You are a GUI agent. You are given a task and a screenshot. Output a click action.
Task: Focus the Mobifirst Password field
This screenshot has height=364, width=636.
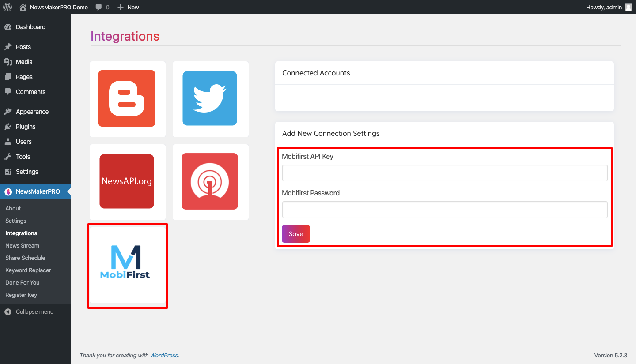click(x=445, y=210)
